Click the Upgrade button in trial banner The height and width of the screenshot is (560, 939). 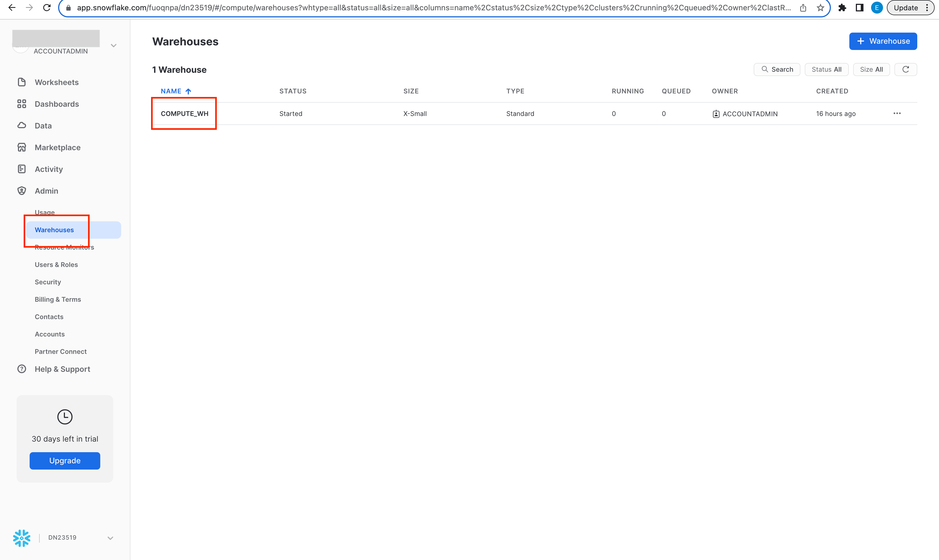[x=65, y=461]
